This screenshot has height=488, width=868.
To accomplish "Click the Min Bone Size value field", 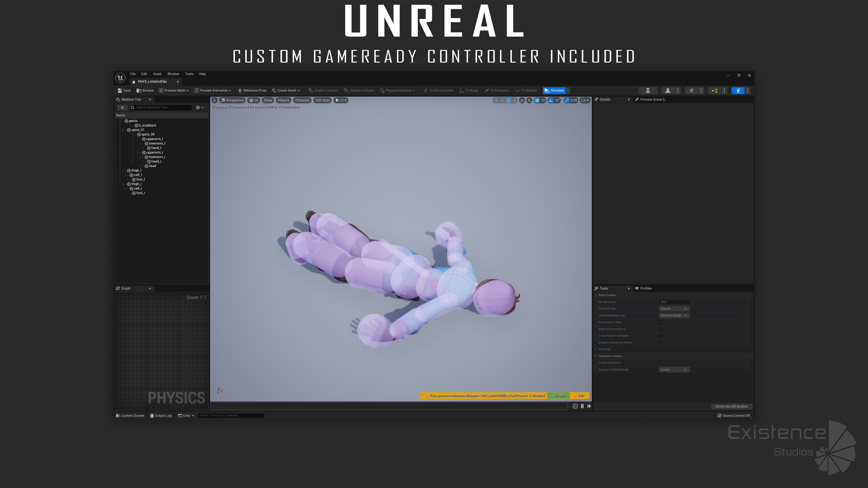I will [x=674, y=302].
